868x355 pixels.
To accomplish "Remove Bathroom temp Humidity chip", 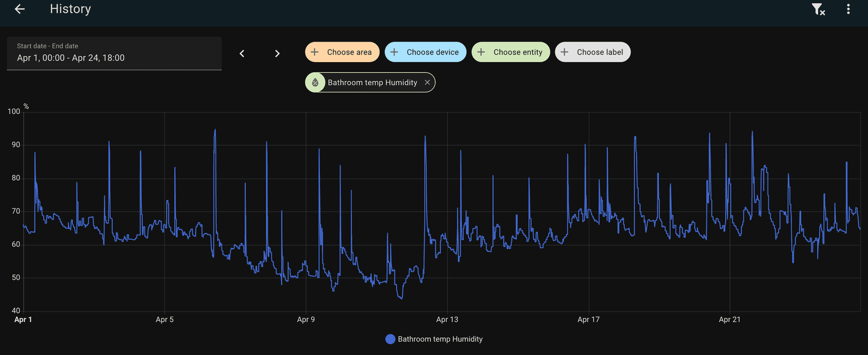I will [427, 83].
